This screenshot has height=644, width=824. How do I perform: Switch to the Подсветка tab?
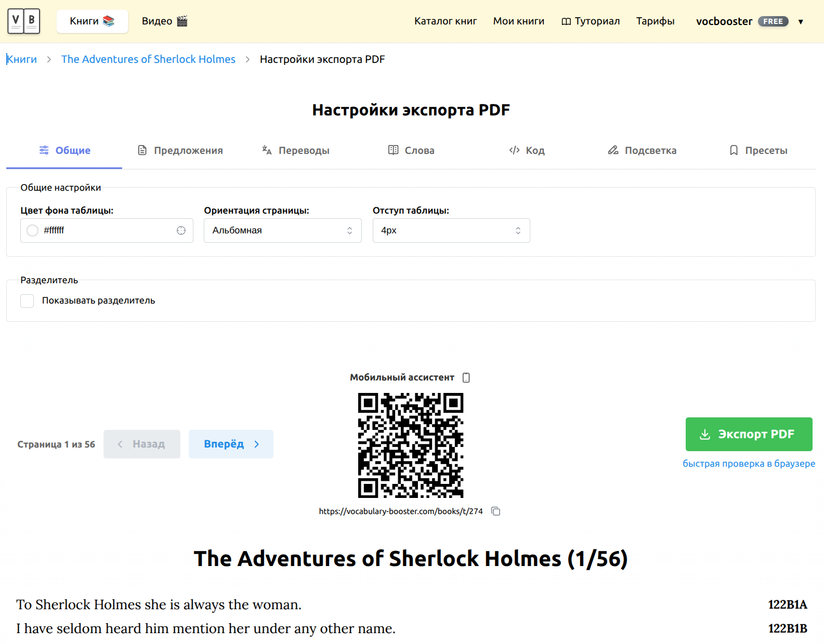coord(642,151)
